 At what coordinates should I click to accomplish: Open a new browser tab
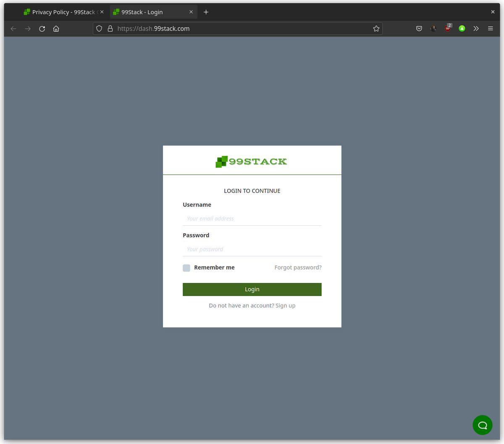coord(206,12)
